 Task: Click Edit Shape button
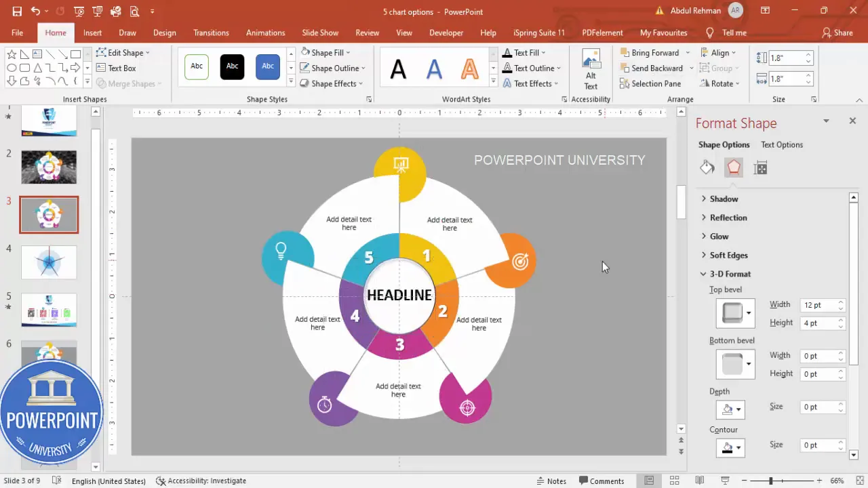coord(123,52)
